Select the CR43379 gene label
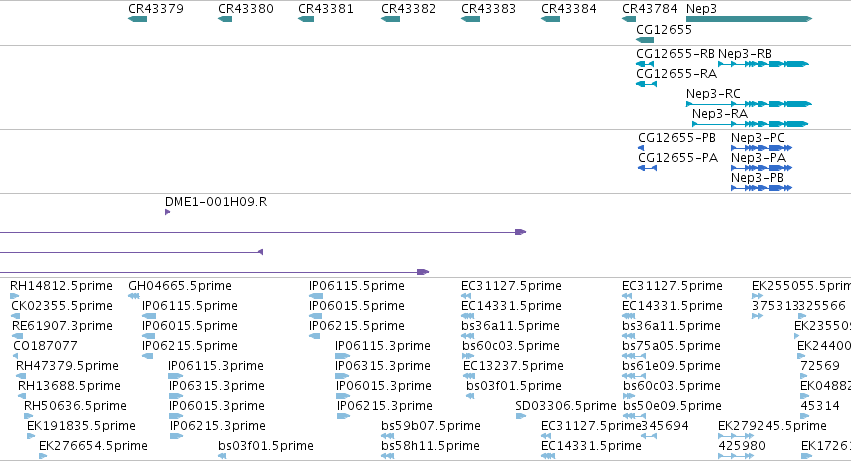This screenshot has height=461, width=851. tap(156, 9)
